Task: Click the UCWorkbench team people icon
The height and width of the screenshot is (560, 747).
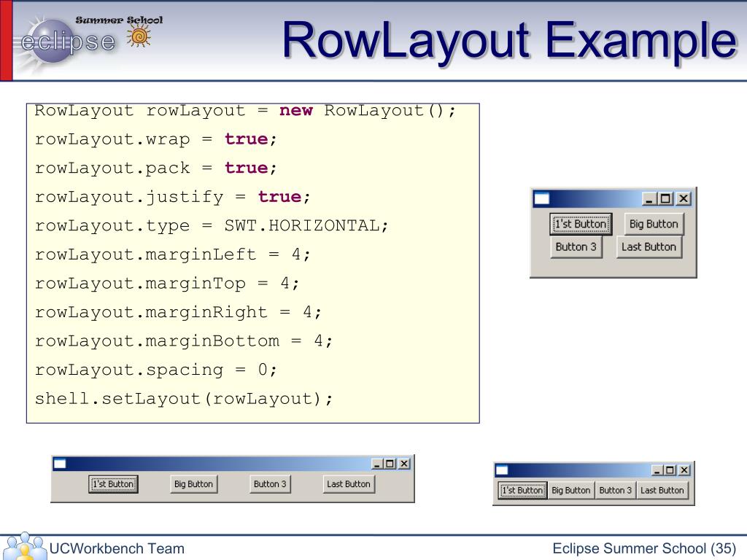Action: click(x=24, y=547)
